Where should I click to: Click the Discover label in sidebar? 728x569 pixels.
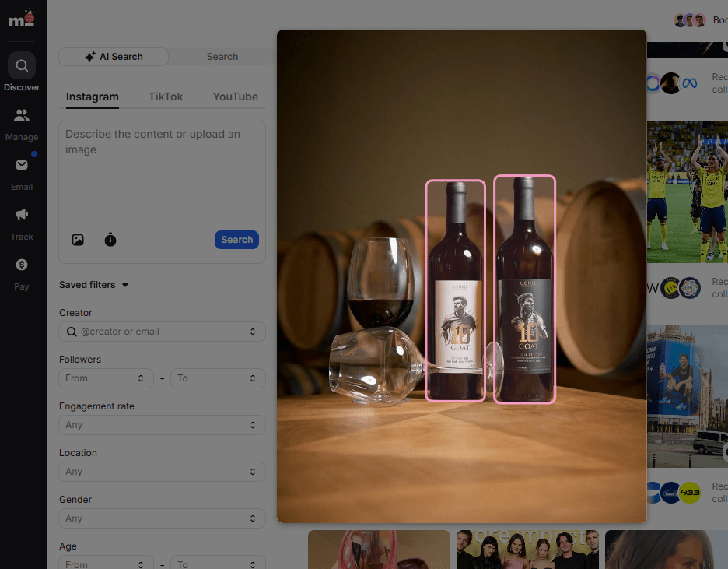point(21,87)
